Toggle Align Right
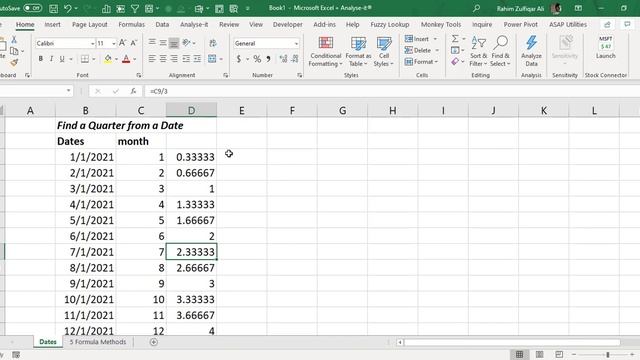This screenshot has width=640, height=360. coord(174,59)
